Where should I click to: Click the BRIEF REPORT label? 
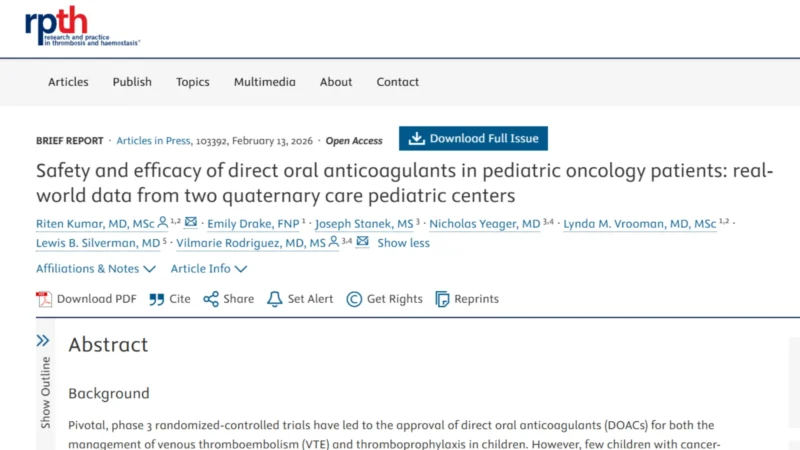click(69, 141)
